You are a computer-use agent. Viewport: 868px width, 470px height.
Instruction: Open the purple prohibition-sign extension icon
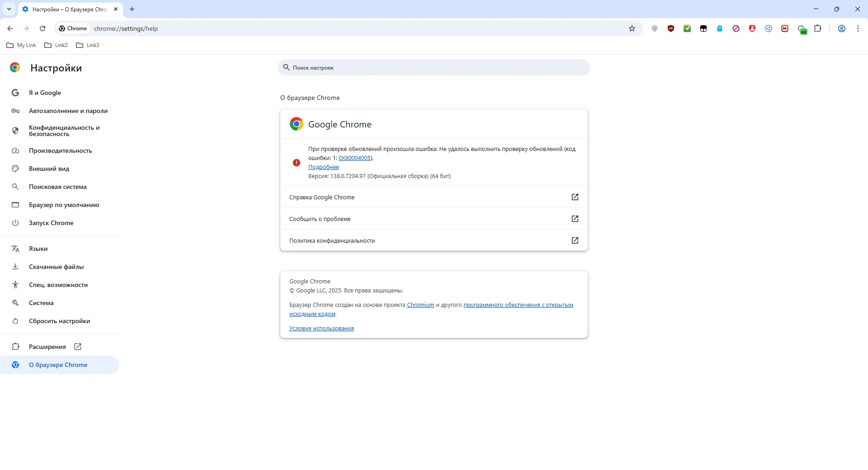click(736, 28)
